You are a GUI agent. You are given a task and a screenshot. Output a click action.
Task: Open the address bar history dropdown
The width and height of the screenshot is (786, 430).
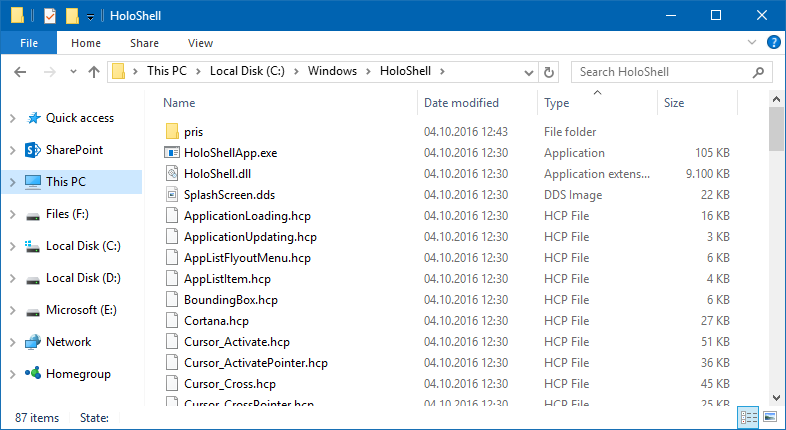tap(528, 73)
